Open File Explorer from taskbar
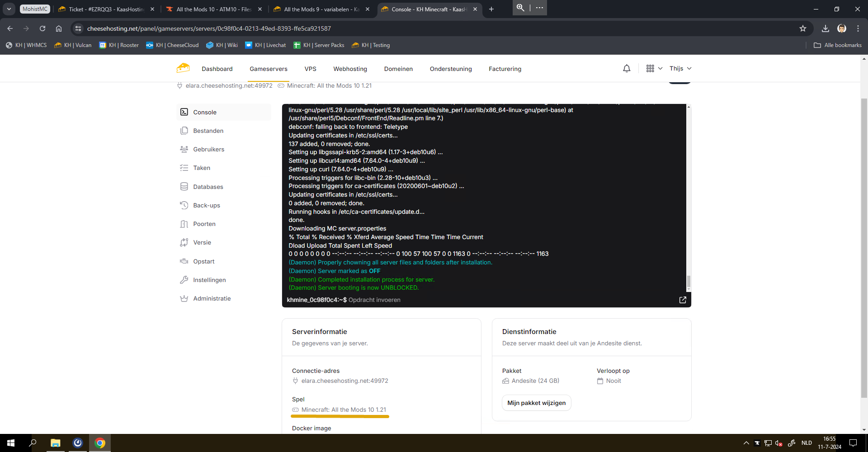The image size is (868, 452). (55, 443)
